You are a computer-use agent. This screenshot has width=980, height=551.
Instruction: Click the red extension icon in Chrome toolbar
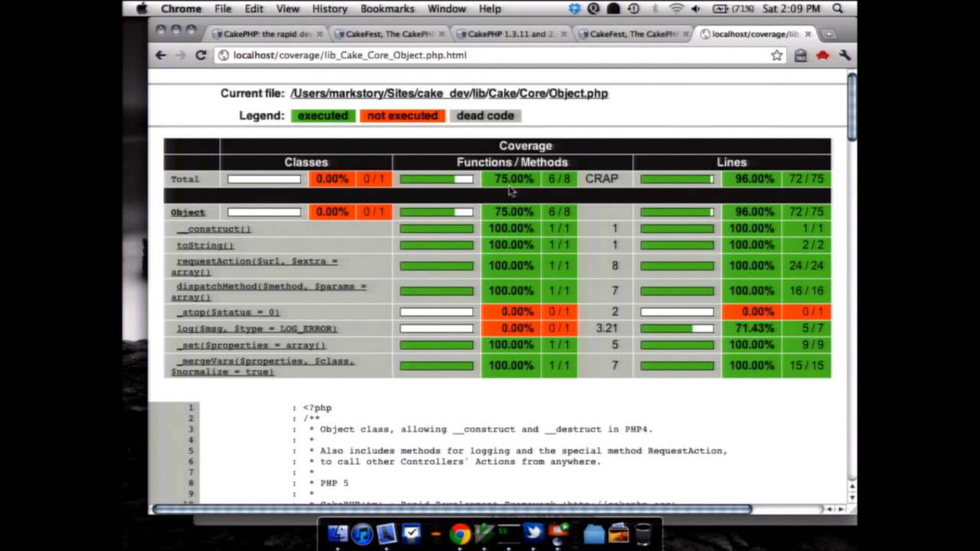(x=822, y=55)
